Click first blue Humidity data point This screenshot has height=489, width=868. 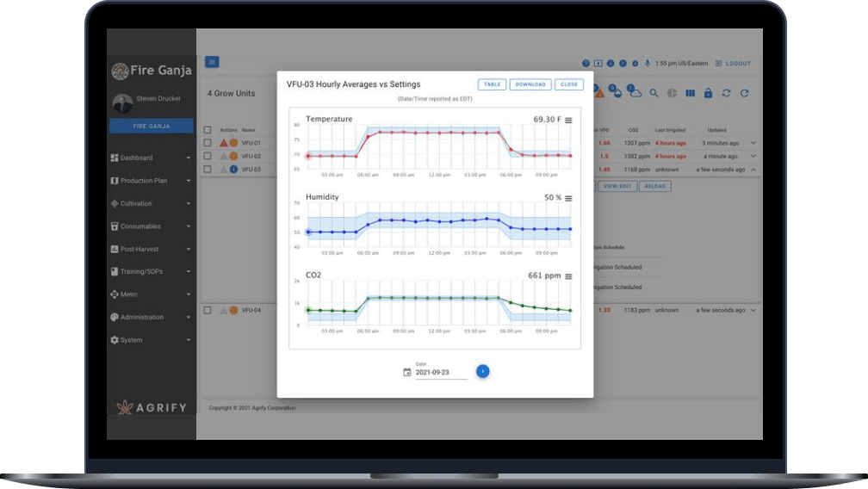click(308, 232)
